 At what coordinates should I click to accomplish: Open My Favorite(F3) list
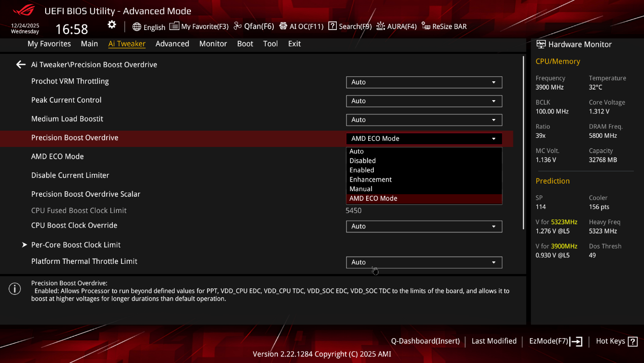pos(199,26)
